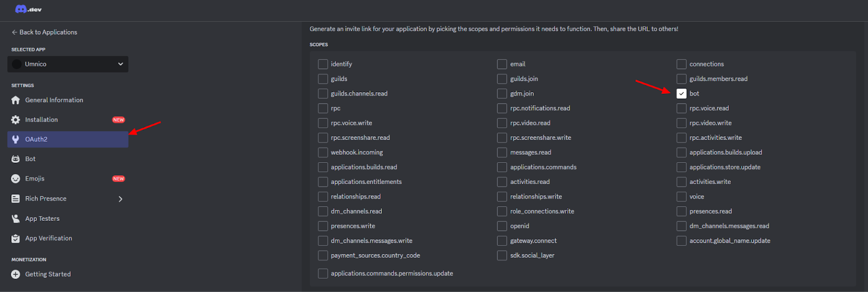Tick the webhook.incoming scope checkbox
The height and width of the screenshot is (292, 868).
323,153
